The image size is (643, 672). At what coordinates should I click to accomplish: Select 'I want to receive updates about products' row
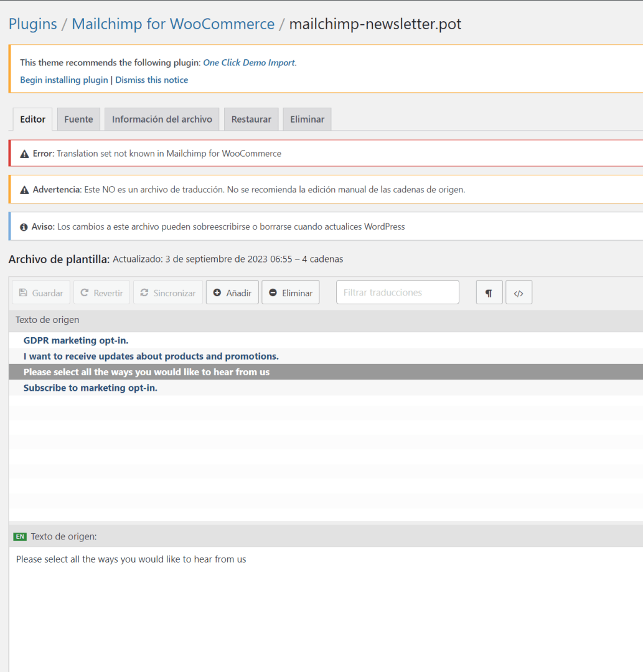[326, 356]
